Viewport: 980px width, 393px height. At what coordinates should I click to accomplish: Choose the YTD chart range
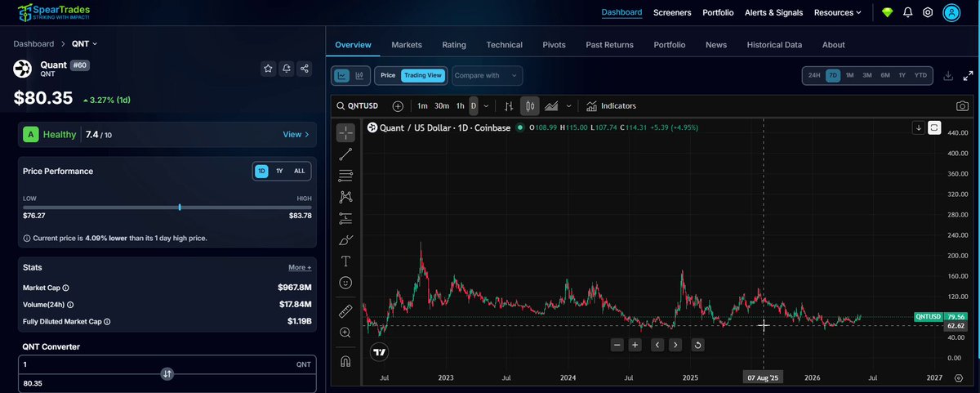(920, 75)
